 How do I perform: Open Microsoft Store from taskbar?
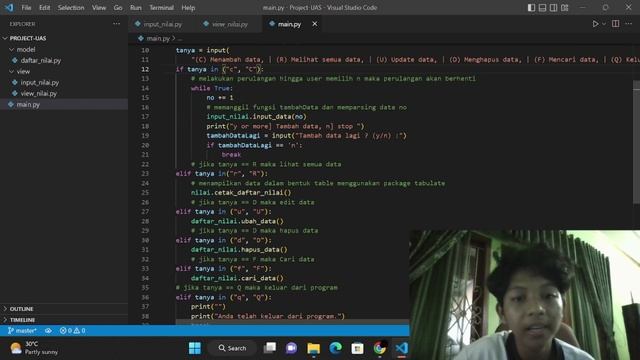point(358,348)
